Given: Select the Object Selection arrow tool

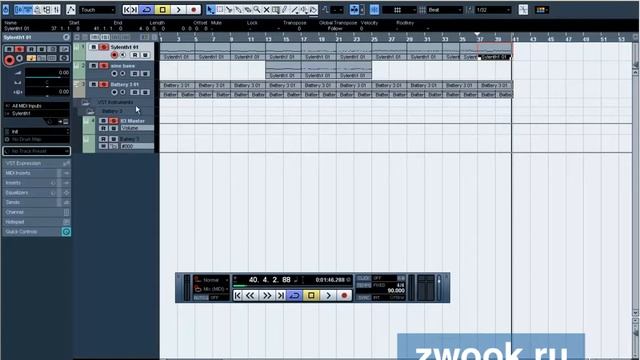Looking at the screenshot, I should (x=210, y=10).
